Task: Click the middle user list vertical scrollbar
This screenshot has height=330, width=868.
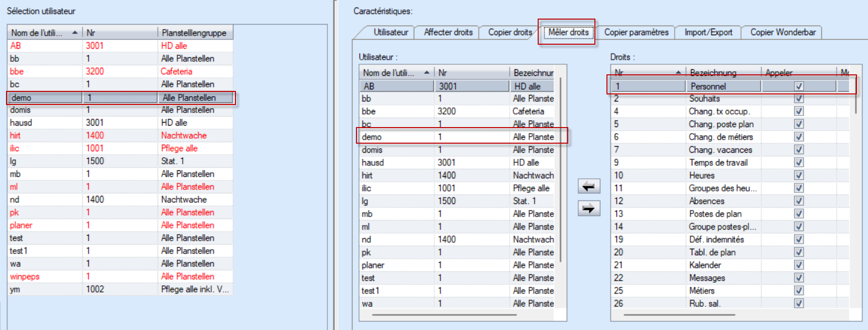Action: tap(560, 171)
